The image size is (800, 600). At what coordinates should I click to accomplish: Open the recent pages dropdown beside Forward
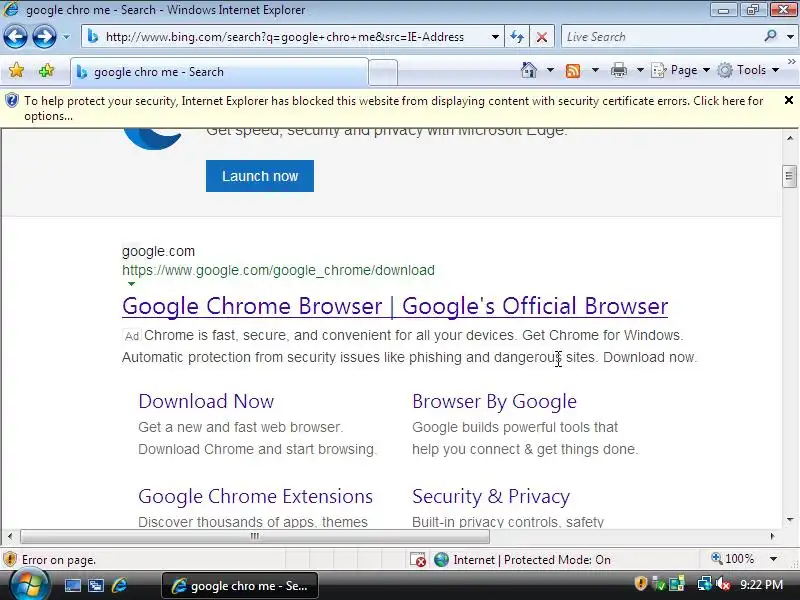66,37
